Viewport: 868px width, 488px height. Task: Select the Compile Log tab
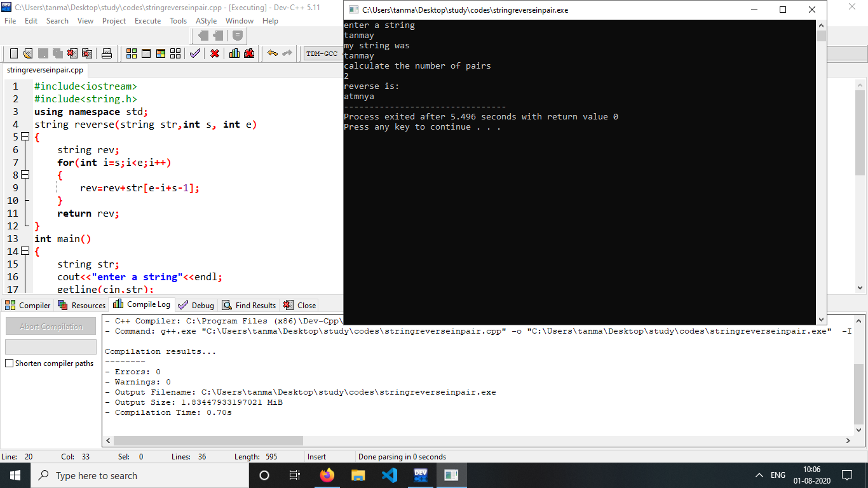pyautogui.click(x=141, y=304)
